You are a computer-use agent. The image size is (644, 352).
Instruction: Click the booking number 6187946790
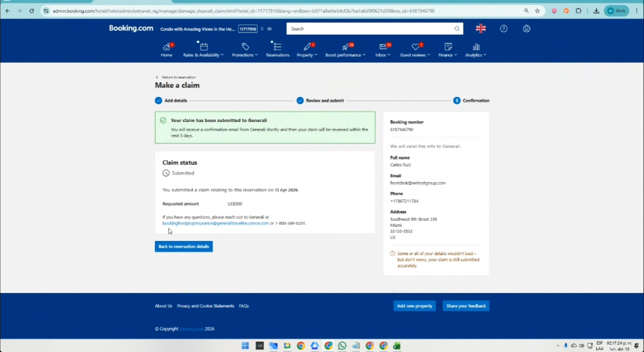click(402, 129)
